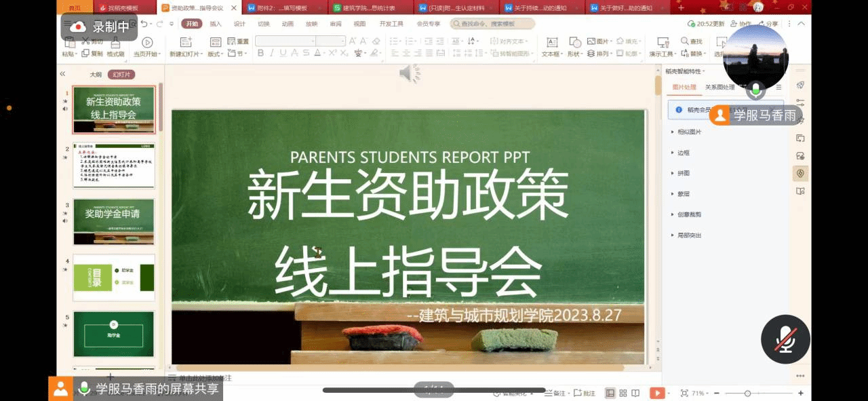Open the Insert (插入) ribbon tab
The height and width of the screenshot is (401, 868).
coord(216,24)
